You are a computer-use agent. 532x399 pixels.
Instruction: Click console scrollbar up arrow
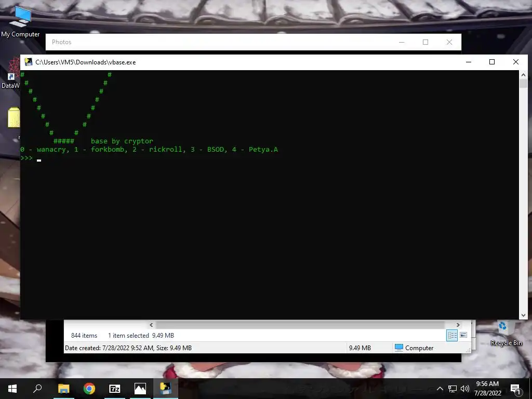(x=523, y=75)
